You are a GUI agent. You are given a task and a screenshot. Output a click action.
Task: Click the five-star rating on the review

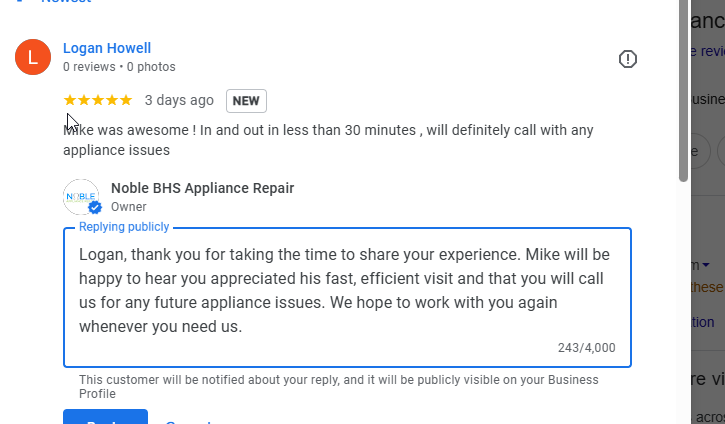click(97, 100)
